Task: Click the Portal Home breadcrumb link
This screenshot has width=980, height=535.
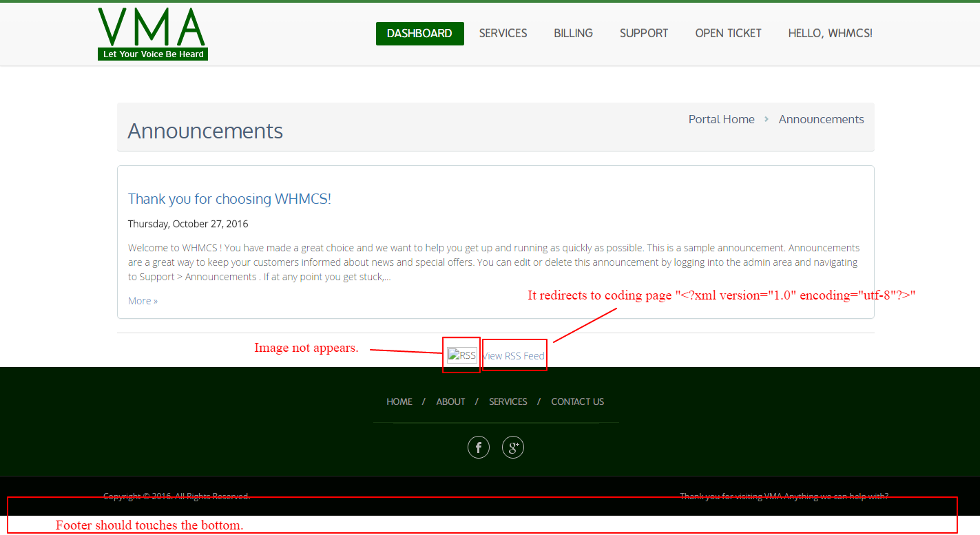Action: [x=721, y=119]
